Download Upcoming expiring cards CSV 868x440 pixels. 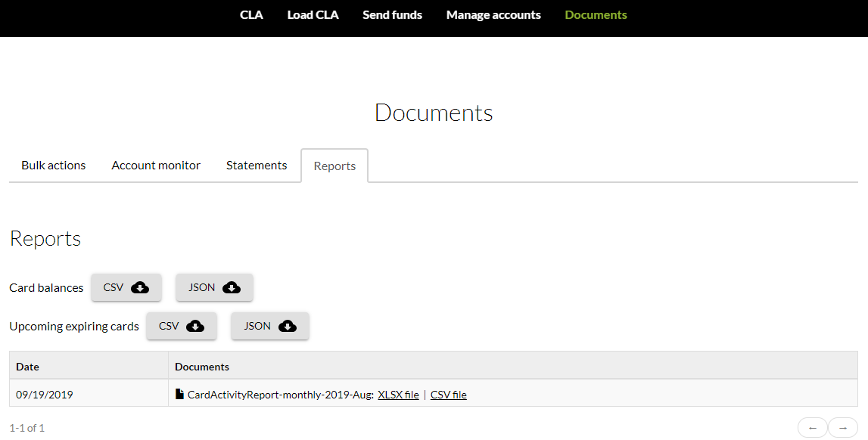coord(182,326)
